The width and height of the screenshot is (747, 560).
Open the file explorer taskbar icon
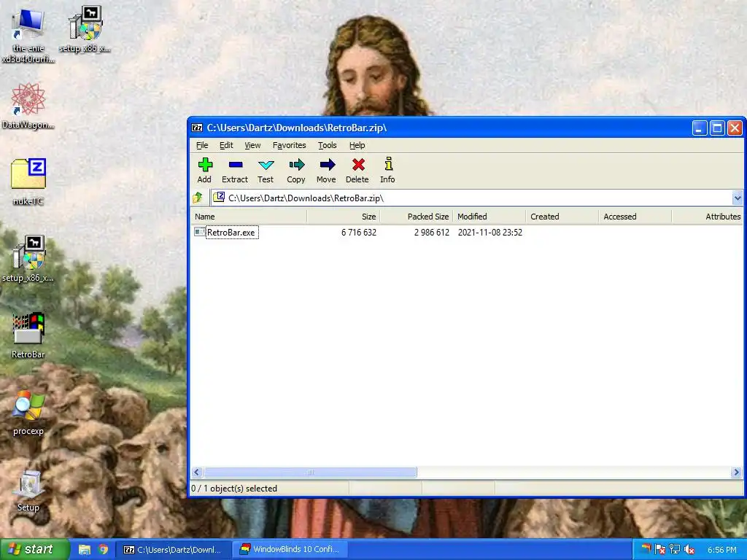click(x=85, y=549)
